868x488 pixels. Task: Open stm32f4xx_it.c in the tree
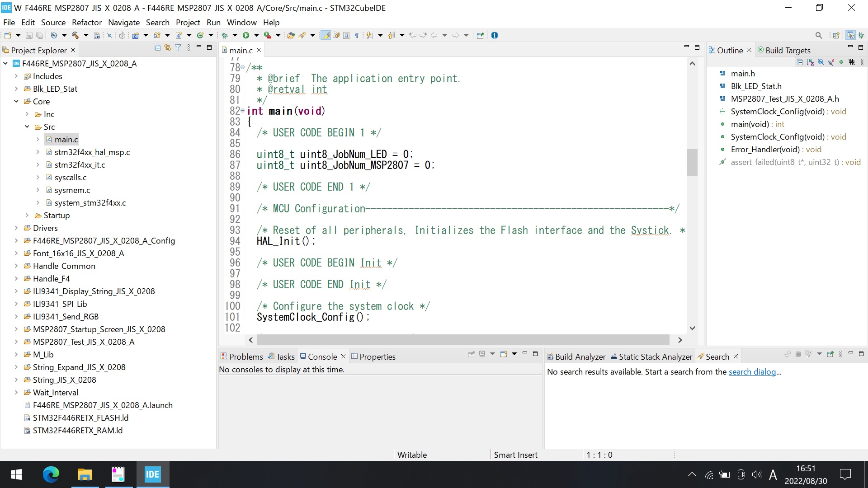pos(80,165)
